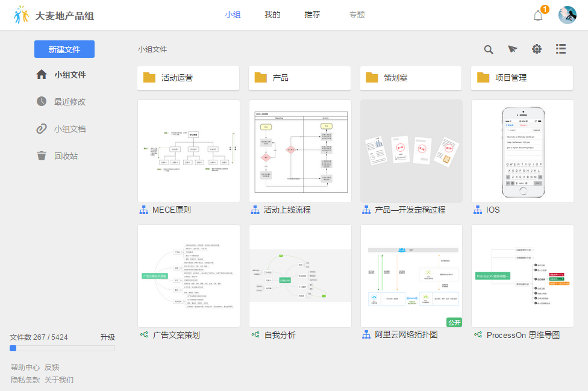Click the flowchart icon beside MECE原则

[143, 210]
